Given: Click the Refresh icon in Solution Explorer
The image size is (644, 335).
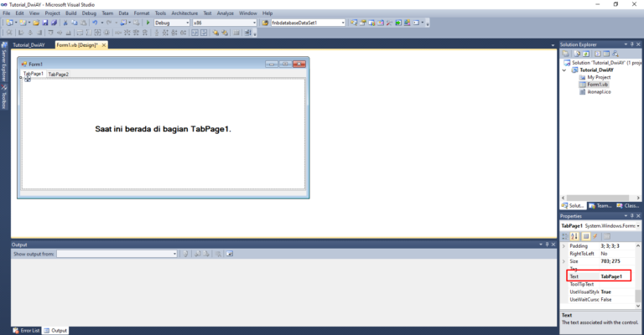Looking at the screenshot, I should click(x=586, y=54).
